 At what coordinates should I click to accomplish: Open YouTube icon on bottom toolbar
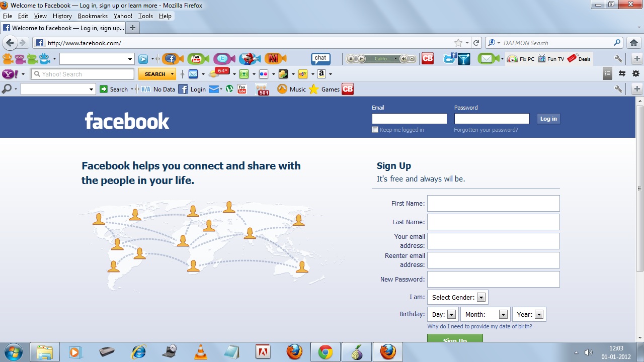[242, 89]
